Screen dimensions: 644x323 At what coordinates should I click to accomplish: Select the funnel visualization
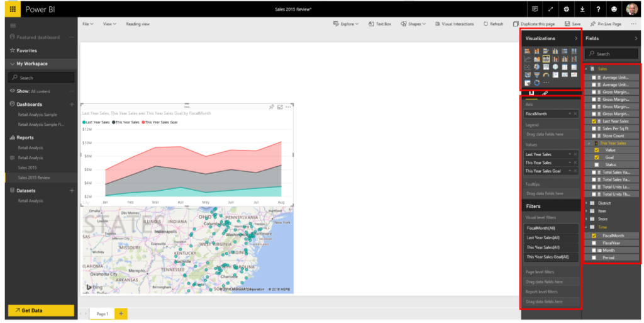pos(537,75)
